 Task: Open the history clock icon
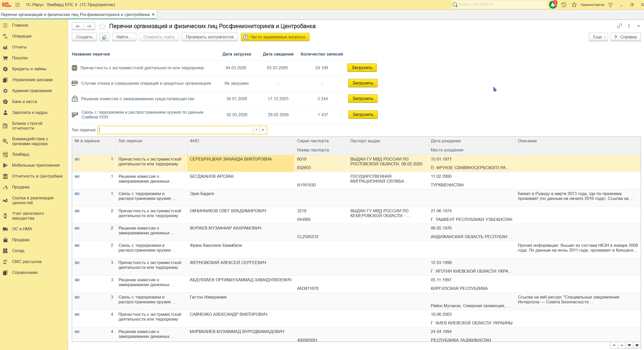coord(564,5)
